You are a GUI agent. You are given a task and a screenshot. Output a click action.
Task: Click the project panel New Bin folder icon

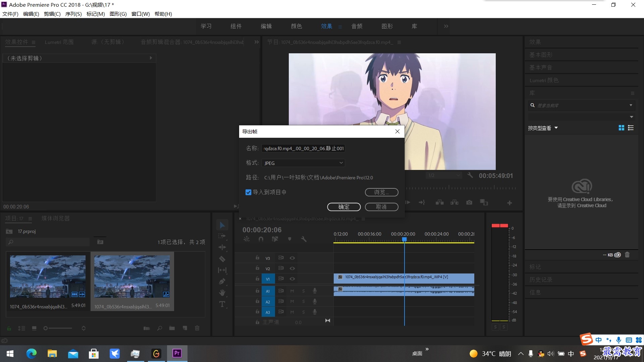pyautogui.click(x=172, y=328)
